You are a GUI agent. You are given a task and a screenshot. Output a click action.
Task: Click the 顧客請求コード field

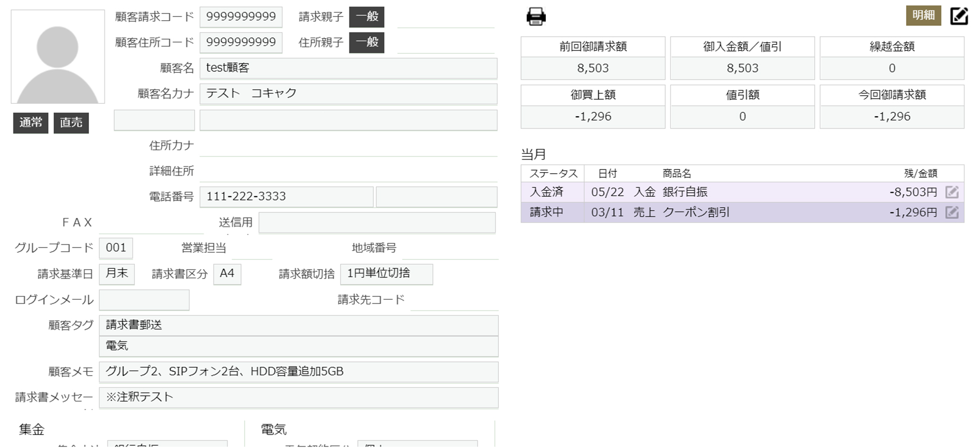click(x=241, y=17)
